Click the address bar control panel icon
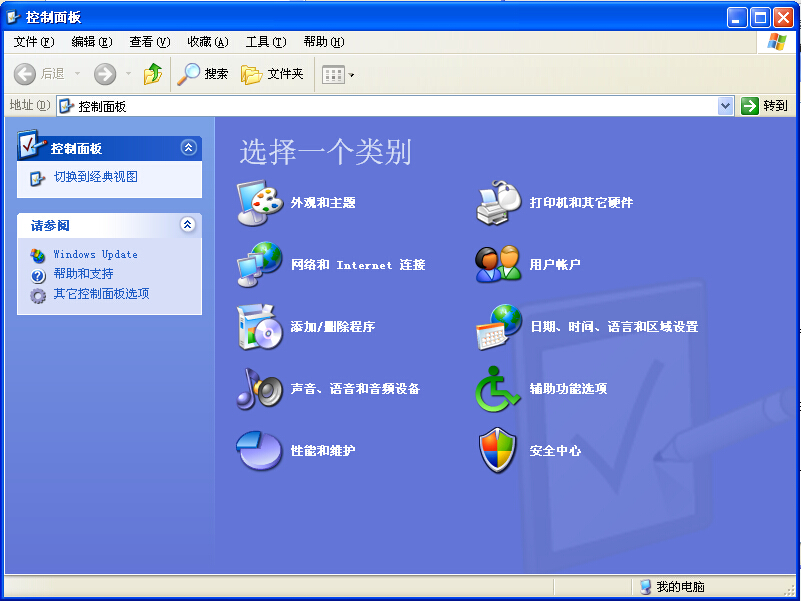 point(66,106)
